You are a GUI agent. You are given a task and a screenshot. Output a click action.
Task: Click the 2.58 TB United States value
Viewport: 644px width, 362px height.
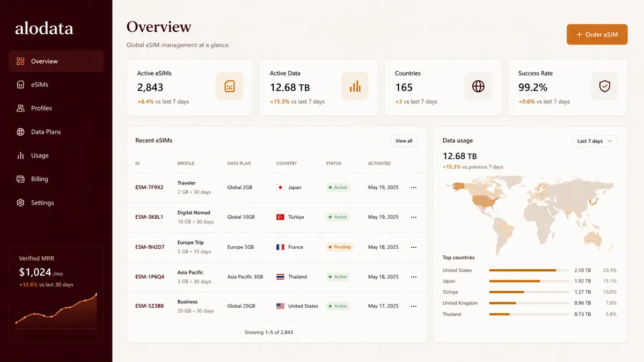pos(582,270)
